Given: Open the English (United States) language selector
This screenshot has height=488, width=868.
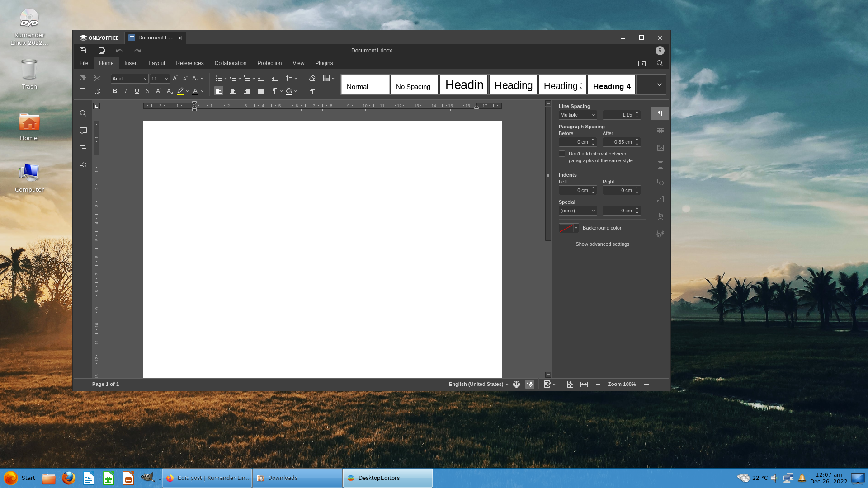Looking at the screenshot, I should (478, 384).
